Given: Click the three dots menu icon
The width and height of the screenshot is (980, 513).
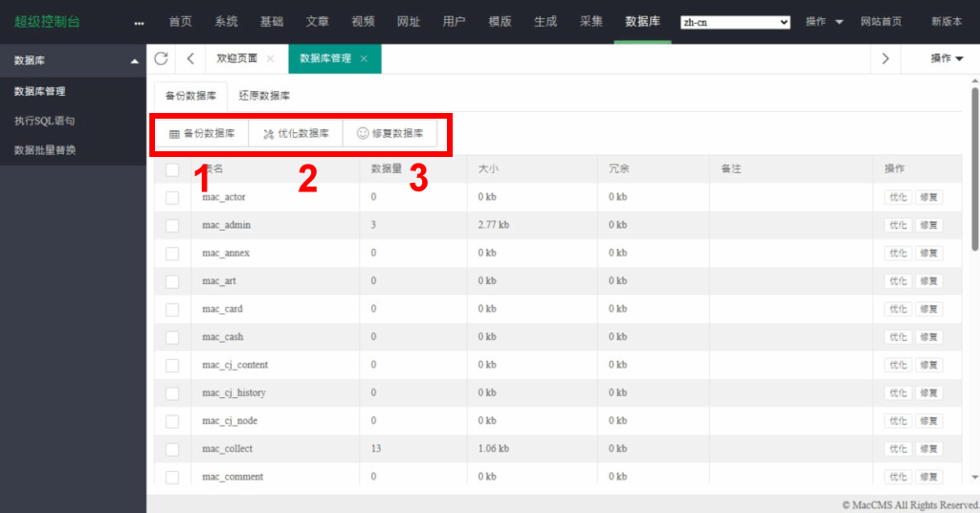Looking at the screenshot, I should click(x=139, y=23).
